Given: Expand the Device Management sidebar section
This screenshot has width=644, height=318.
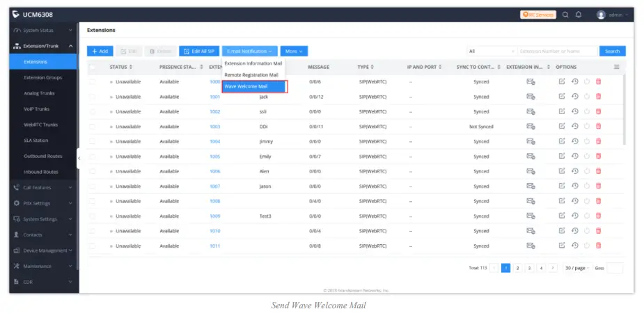Looking at the screenshot, I should 43,251.
